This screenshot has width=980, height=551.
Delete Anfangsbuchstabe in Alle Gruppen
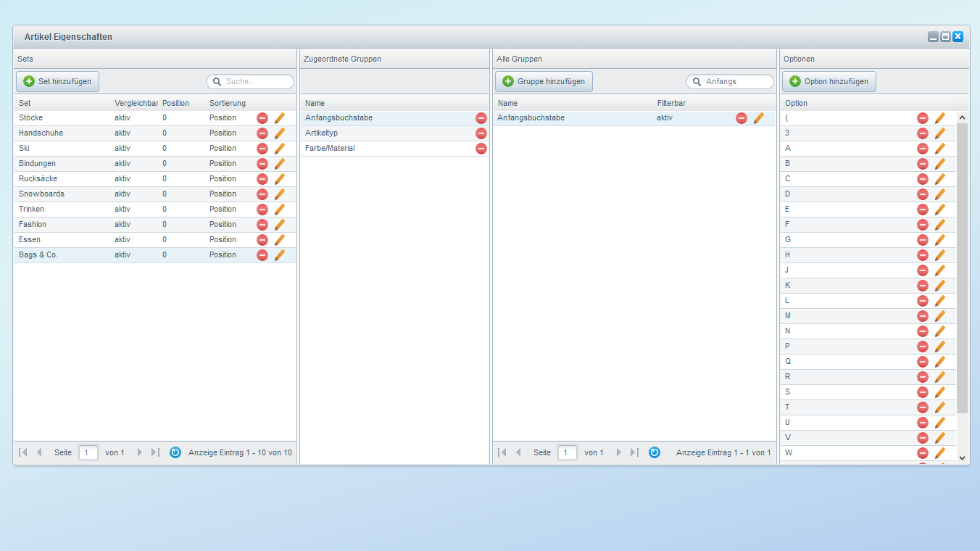(742, 117)
